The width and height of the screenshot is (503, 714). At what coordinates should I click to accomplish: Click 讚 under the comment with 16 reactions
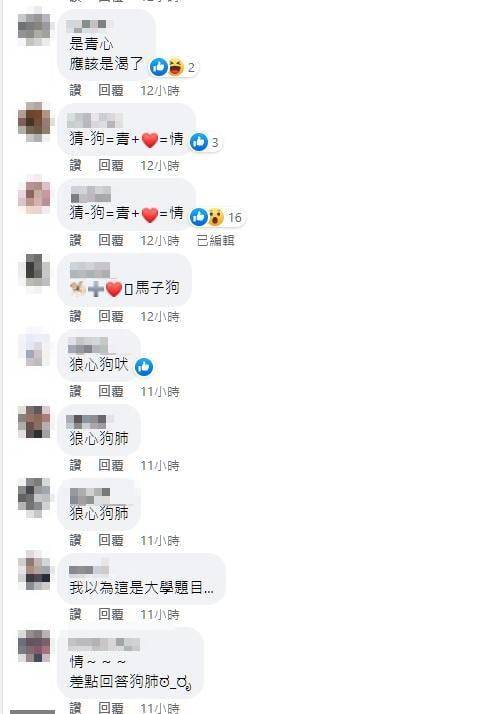(x=76, y=240)
